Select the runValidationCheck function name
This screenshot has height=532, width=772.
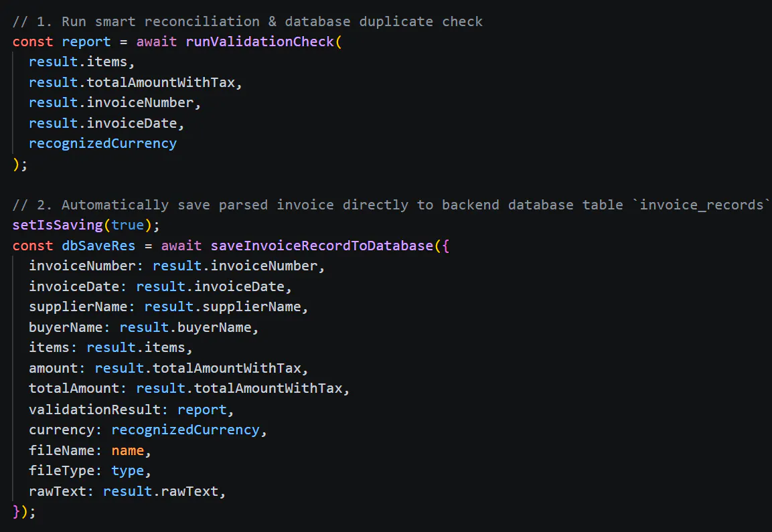pos(260,42)
